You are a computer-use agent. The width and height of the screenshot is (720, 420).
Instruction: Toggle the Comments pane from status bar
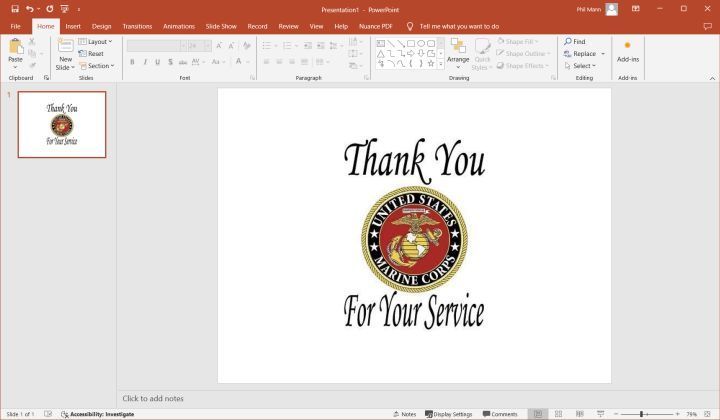click(x=500, y=414)
